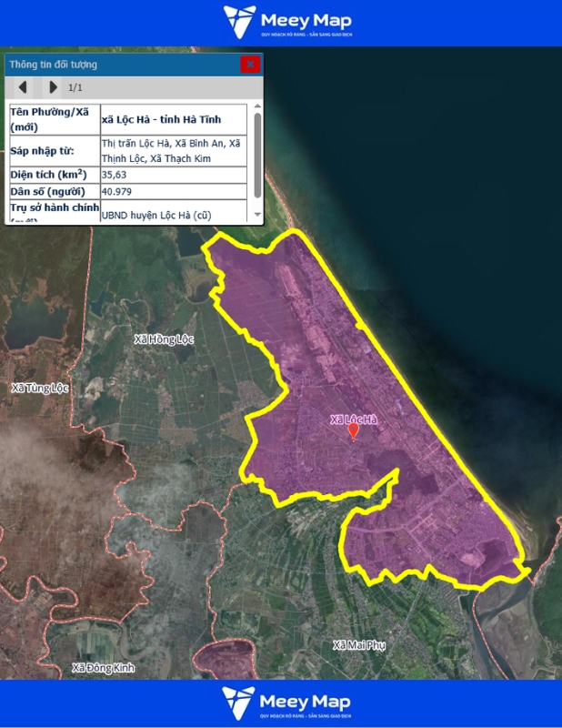Screen dimensions: 562x728
Task: Click the red location pin on Xã Lộc Hà
Action: 354,433
